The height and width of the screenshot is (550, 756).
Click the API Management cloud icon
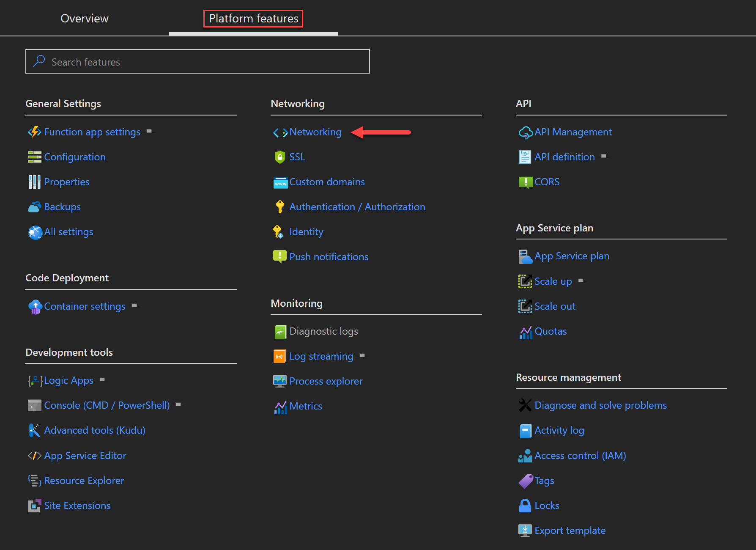526,133
